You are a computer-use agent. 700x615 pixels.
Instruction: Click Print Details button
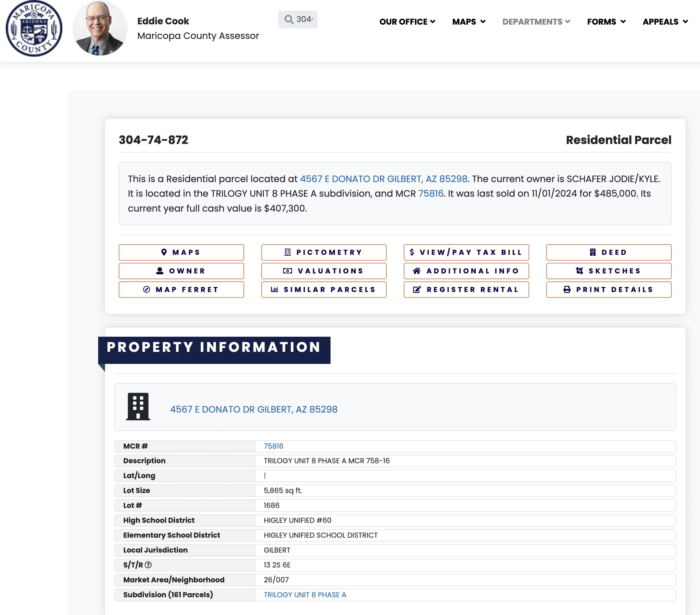coord(608,289)
